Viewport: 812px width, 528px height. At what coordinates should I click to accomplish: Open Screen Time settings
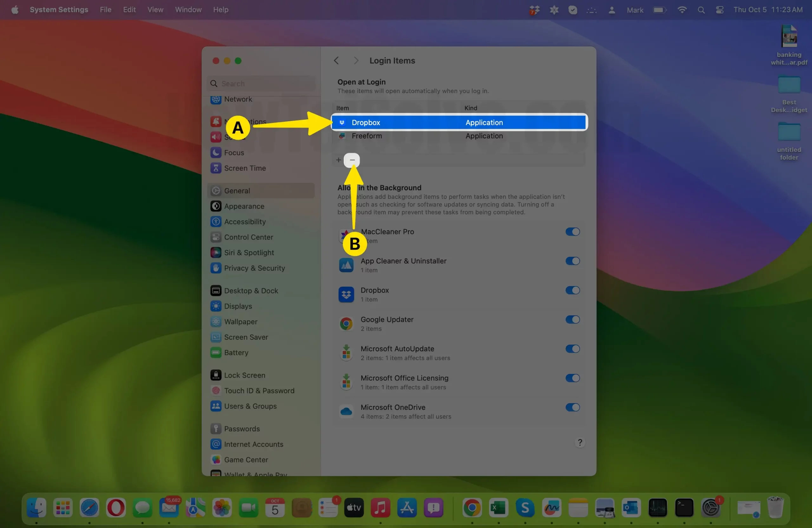(x=261, y=168)
